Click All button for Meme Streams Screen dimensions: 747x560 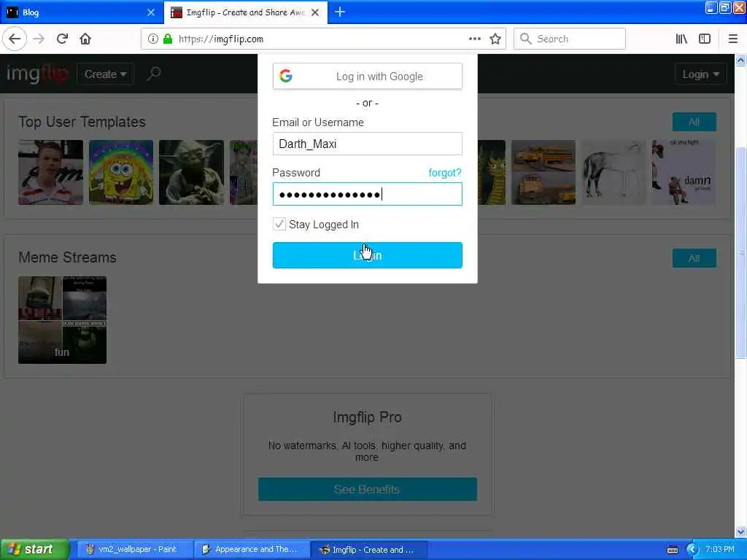pyautogui.click(x=694, y=258)
